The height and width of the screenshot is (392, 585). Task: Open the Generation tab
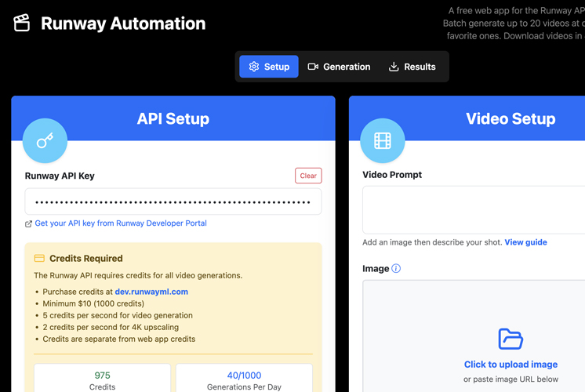339,67
